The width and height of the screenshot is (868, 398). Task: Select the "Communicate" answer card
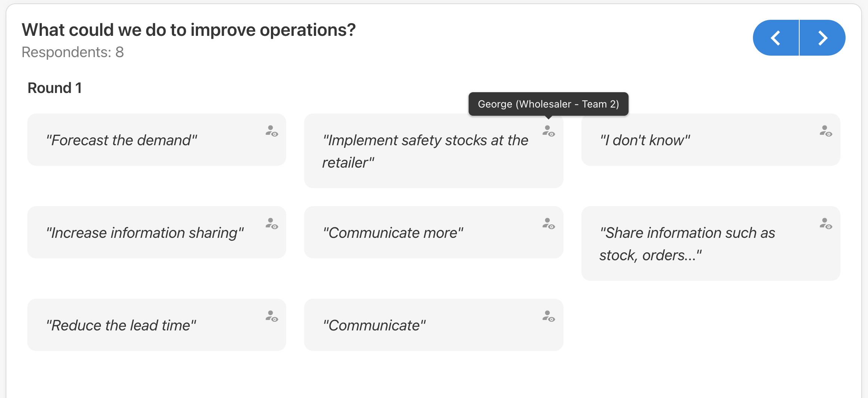[433, 325]
